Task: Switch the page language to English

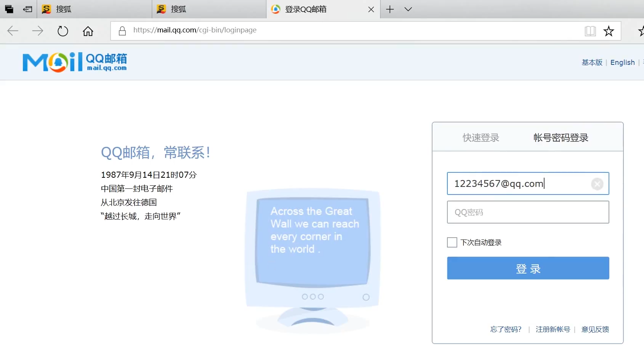Action: [x=622, y=62]
